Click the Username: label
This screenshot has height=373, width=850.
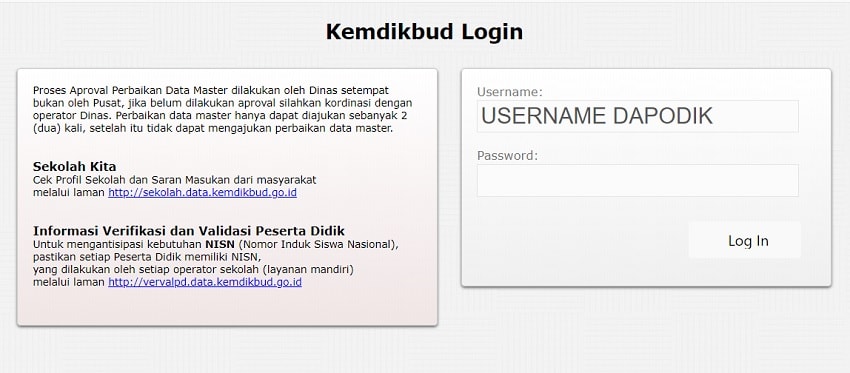point(510,92)
